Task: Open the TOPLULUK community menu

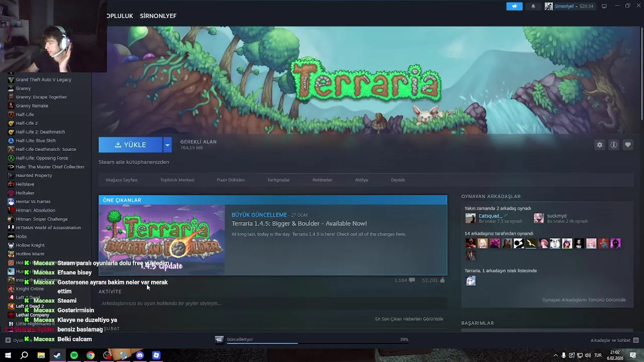Action: coord(120,16)
